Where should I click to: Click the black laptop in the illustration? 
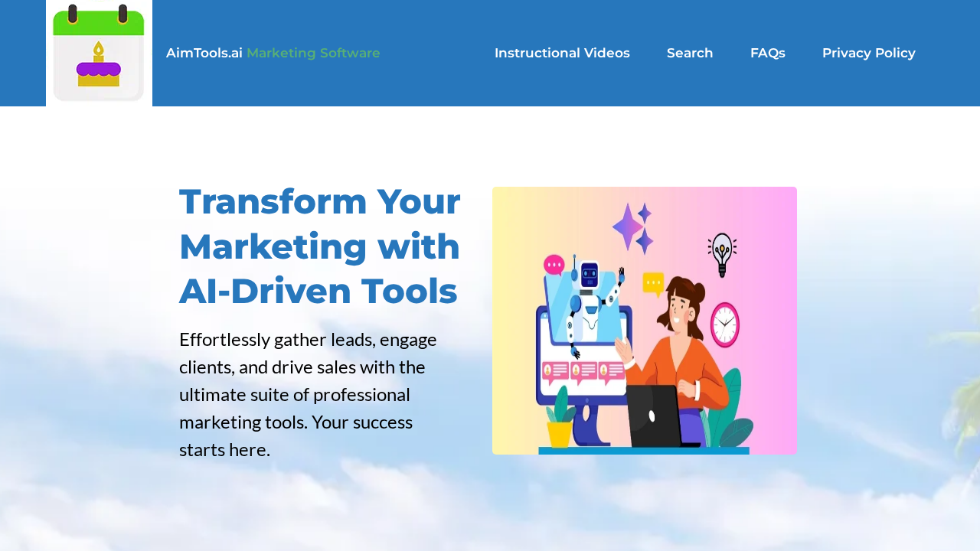click(x=655, y=415)
